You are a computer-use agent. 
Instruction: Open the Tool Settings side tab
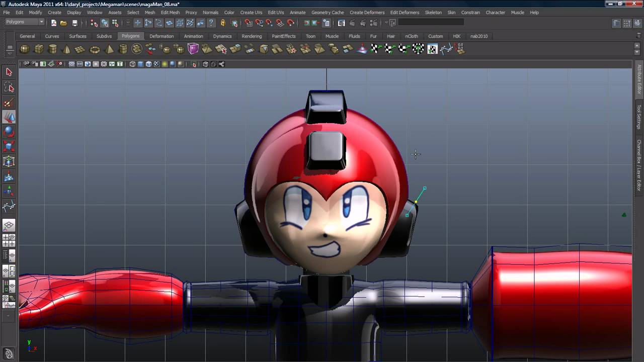pyautogui.click(x=639, y=117)
